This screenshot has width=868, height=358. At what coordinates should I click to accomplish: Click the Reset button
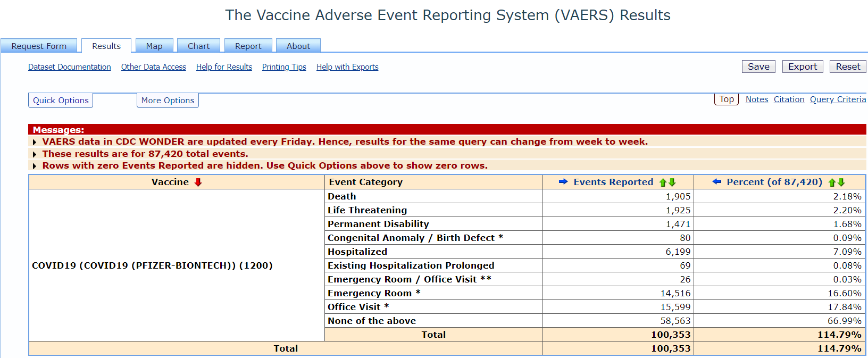[x=848, y=66]
